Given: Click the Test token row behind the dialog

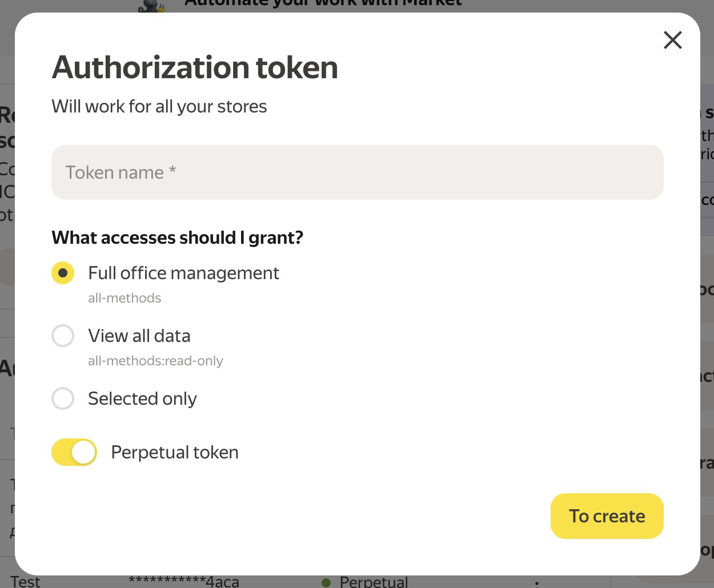Looking at the screenshot, I should (25, 582).
